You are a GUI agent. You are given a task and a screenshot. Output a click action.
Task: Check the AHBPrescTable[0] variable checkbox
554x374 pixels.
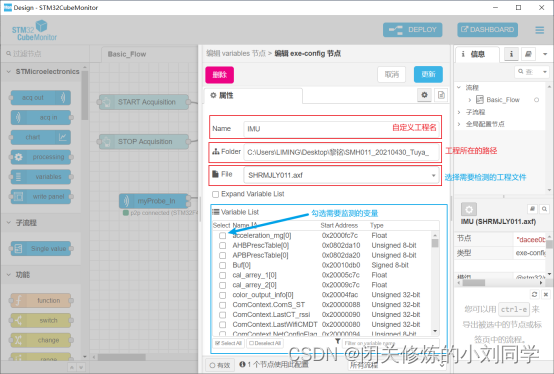click(x=223, y=245)
